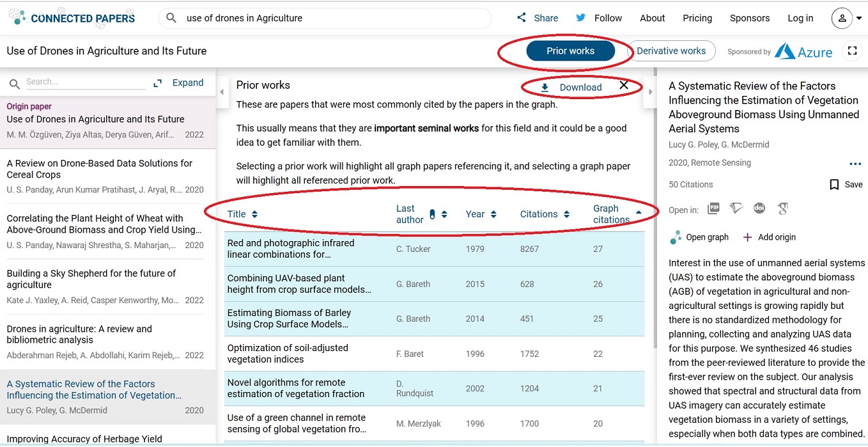Click Add origin for selected paper

(770, 237)
